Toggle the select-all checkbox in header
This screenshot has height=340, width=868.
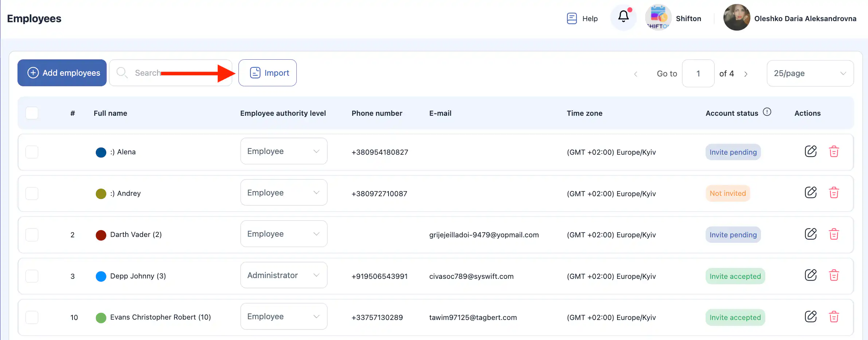(32, 113)
